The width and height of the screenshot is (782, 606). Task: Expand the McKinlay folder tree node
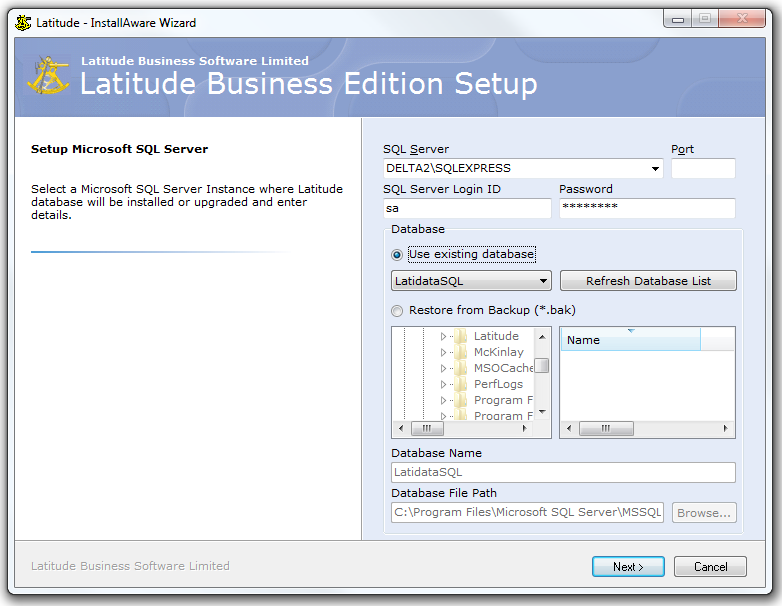443,353
